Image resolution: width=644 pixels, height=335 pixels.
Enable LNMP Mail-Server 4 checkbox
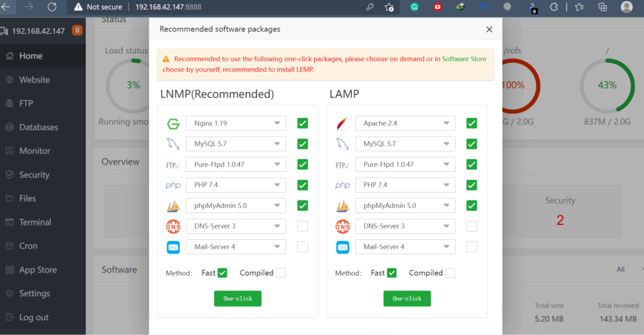coord(303,247)
